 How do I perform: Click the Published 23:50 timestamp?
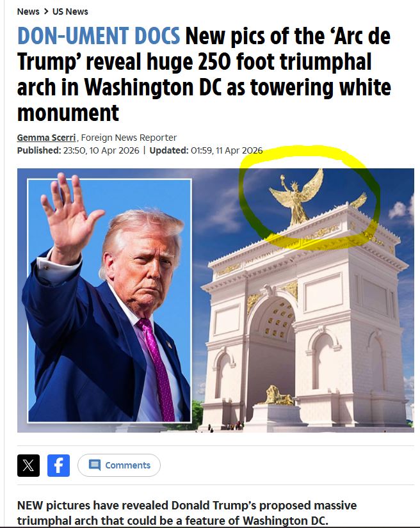(78, 150)
